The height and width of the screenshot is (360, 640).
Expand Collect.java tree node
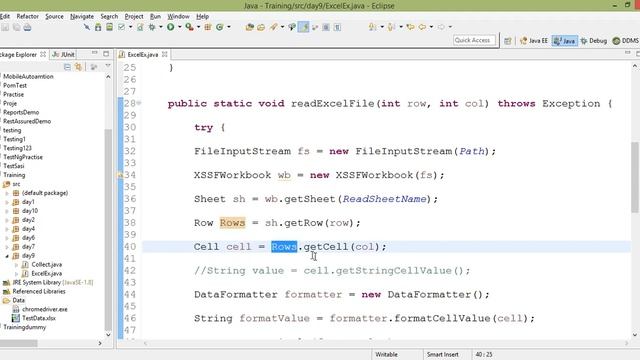click(16, 265)
